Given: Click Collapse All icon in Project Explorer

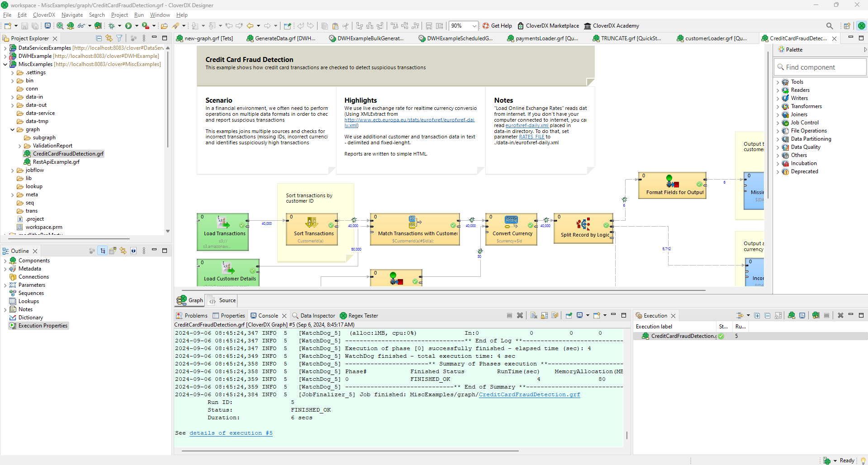Looking at the screenshot, I should [x=99, y=38].
